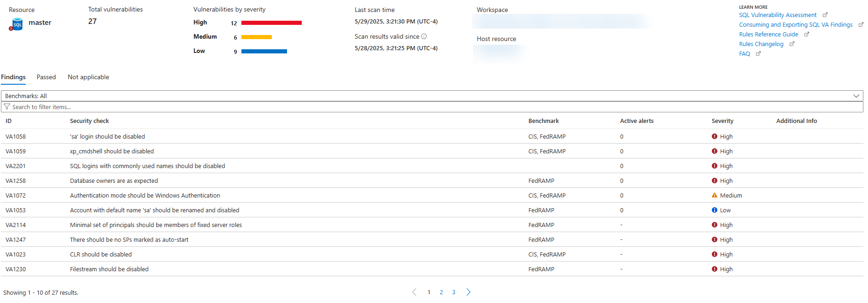Click the info icon beside Scan results valid since
Screen dimensions: 868x303
pos(424,36)
